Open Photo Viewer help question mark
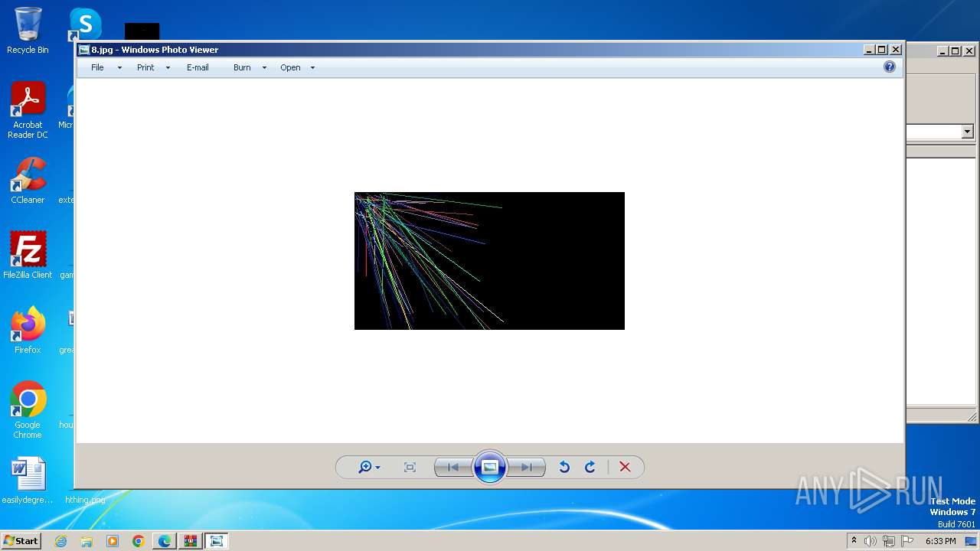Screen dimensions: 980x551 [x=889, y=67]
